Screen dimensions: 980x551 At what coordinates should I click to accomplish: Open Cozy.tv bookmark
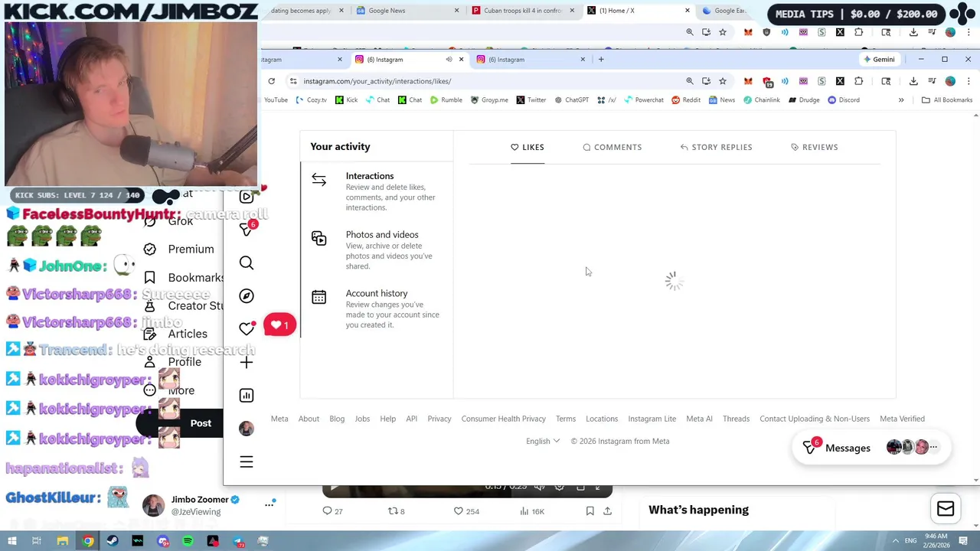click(310, 100)
